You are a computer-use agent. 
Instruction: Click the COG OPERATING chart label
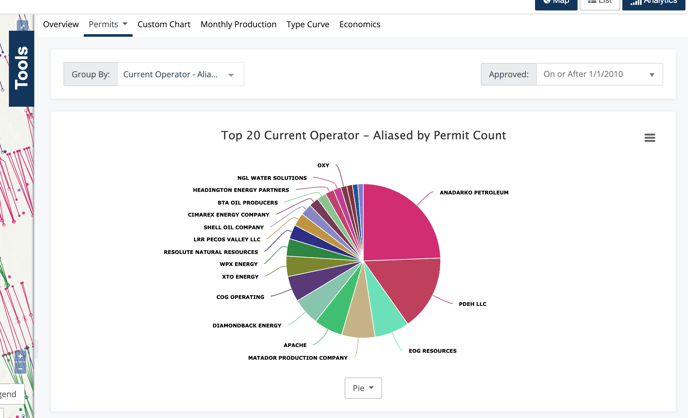[x=240, y=297]
